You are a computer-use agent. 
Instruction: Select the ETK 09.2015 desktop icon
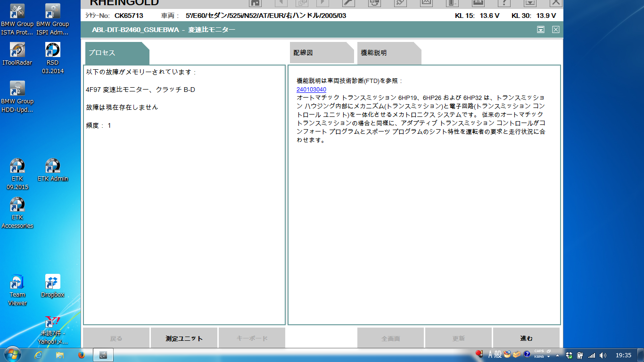[x=17, y=174]
